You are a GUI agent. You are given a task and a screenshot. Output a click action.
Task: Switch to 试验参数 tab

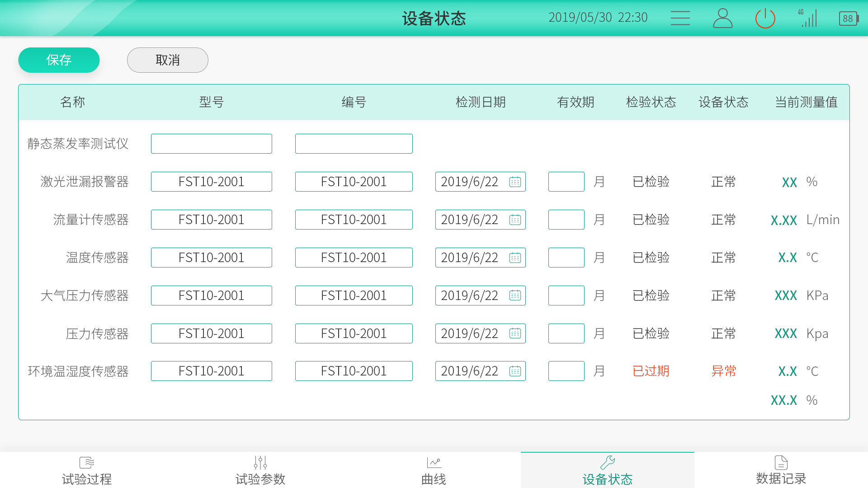[x=260, y=470]
